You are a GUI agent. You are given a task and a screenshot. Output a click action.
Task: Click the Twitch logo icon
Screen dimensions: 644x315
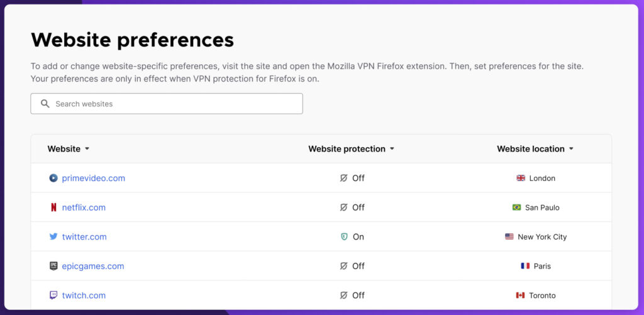click(53, 296)
